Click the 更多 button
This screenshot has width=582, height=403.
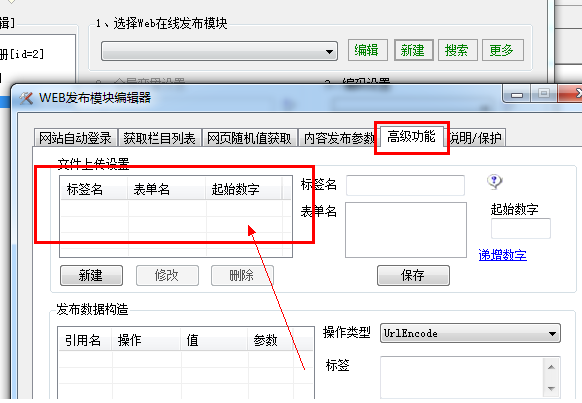click(503, 50)
